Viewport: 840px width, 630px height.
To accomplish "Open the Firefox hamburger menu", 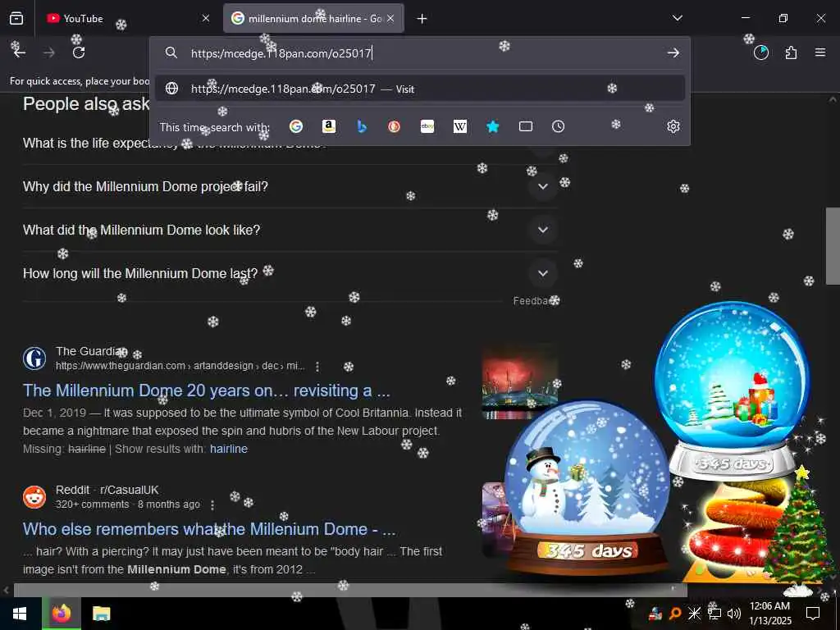I will coord(820,52).
